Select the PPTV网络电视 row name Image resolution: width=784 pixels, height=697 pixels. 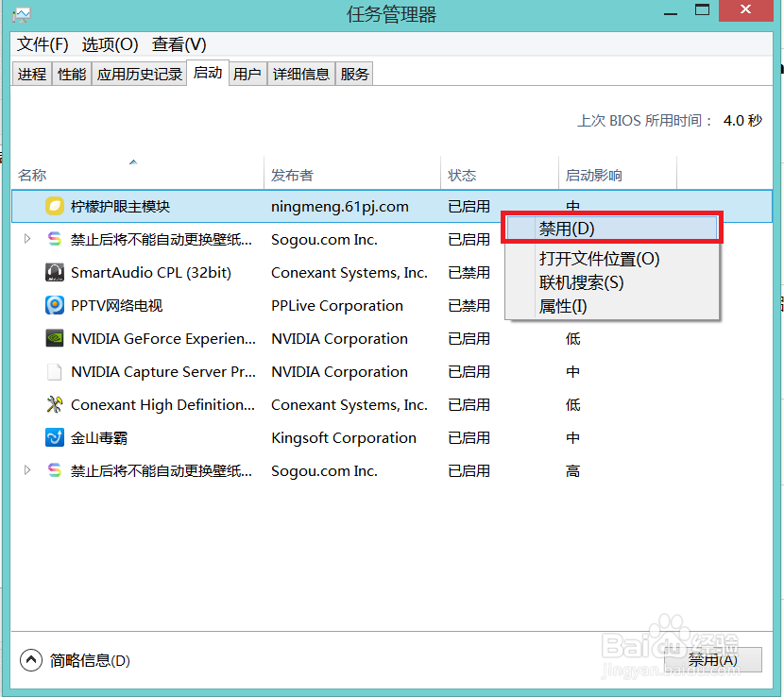click(x=116, y=305)
